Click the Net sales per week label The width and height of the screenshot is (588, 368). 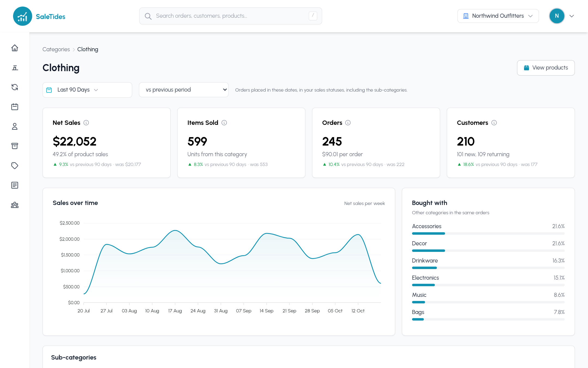(x=365, y=204)
